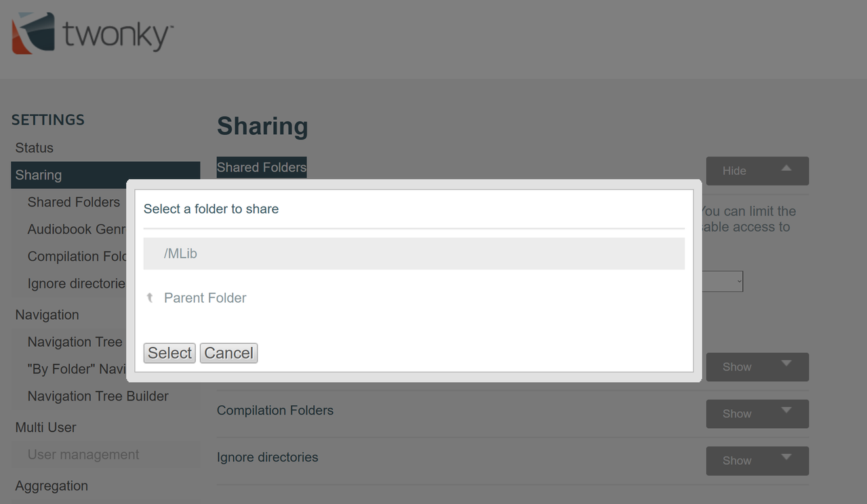The width and height of the screenshot is (867, 504).
Task: Show the Compilation Folders section
Action: [757, 414]
